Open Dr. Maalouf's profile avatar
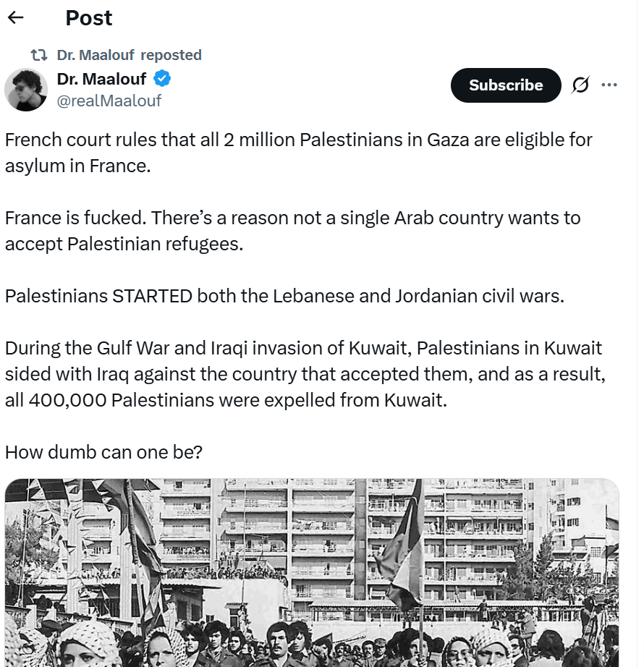Viewport: 644px width, 667px height. point(26,90)
